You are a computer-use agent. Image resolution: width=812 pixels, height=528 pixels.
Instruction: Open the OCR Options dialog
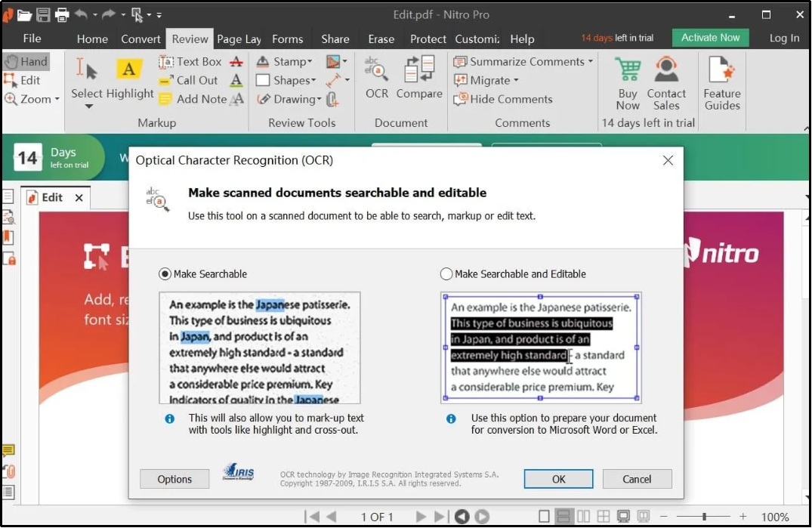click(174, 479)
